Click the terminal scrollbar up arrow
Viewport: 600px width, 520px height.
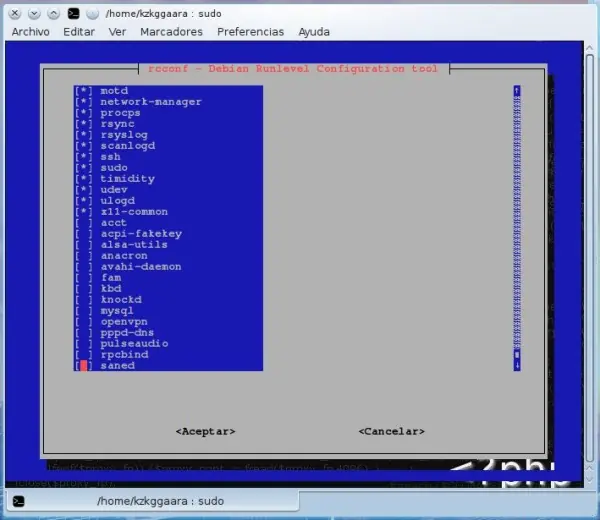590,47
